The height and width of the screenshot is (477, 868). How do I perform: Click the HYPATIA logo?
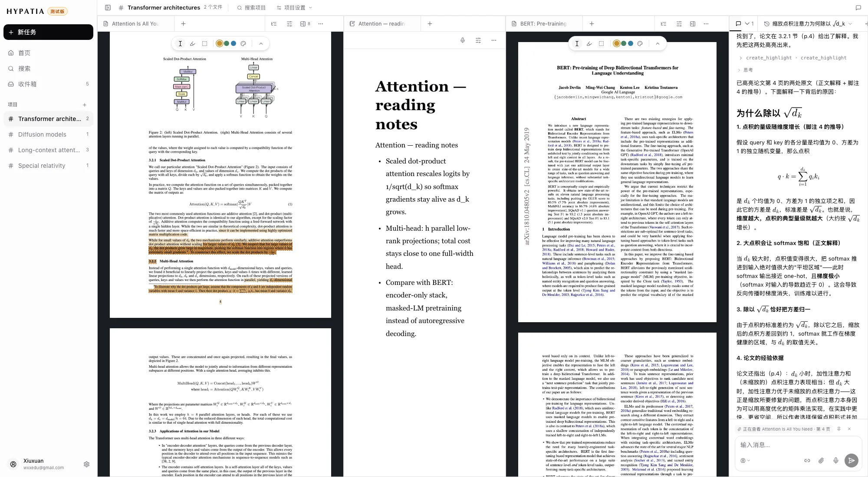click(25, 11)
